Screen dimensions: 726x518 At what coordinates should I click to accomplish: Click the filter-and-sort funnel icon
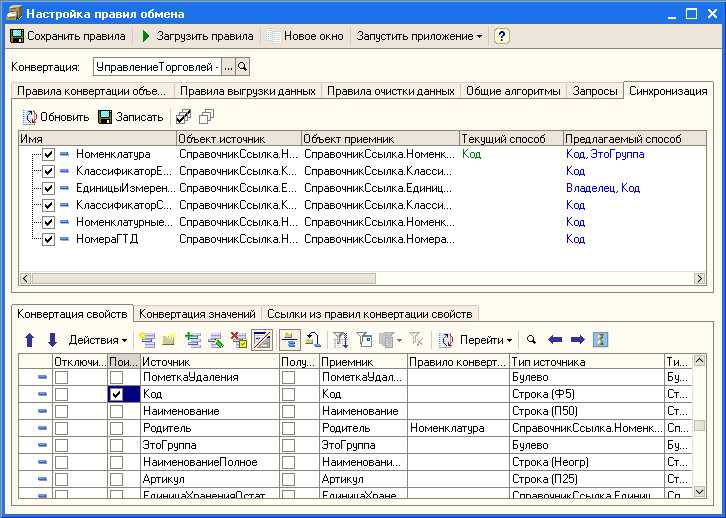click(341, 340)
